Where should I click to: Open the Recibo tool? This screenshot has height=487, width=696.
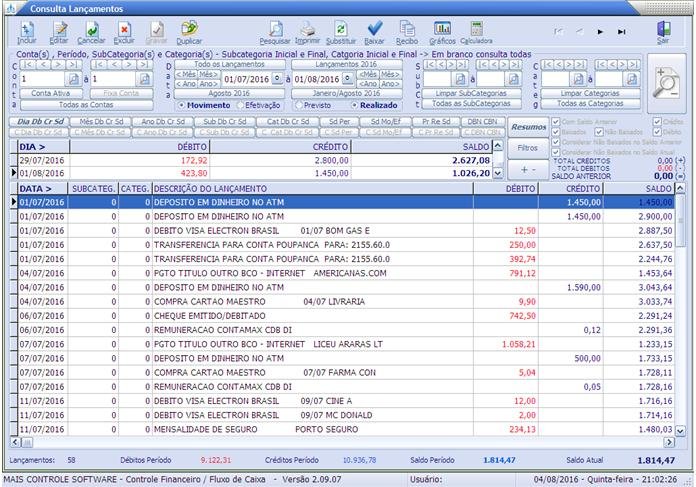tap(407, 33)
